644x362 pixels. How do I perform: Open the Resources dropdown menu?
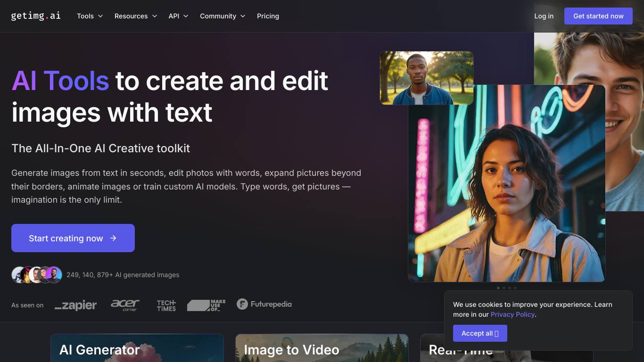(135, 16)
